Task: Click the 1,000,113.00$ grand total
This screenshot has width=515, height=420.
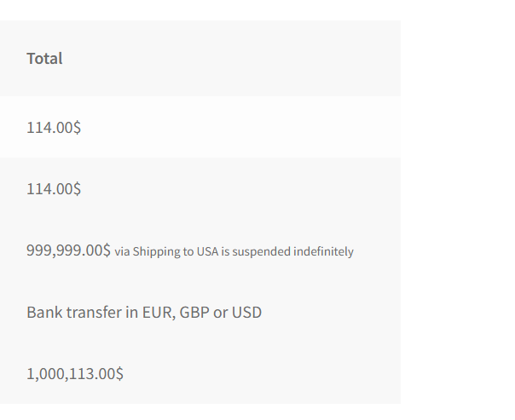Action: coord(75,374)
